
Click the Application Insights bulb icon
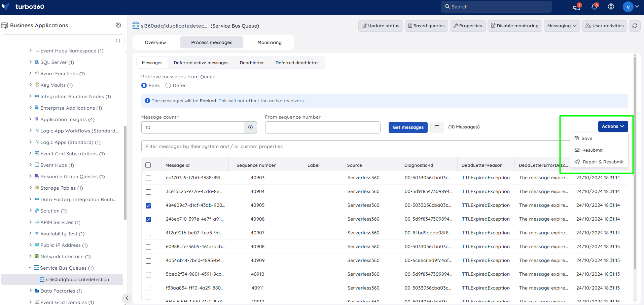(x=37, y=119)
